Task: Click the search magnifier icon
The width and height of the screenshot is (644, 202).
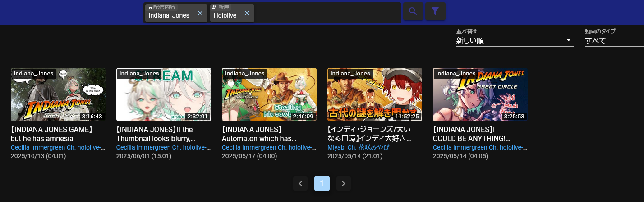Action: [413, 12]
